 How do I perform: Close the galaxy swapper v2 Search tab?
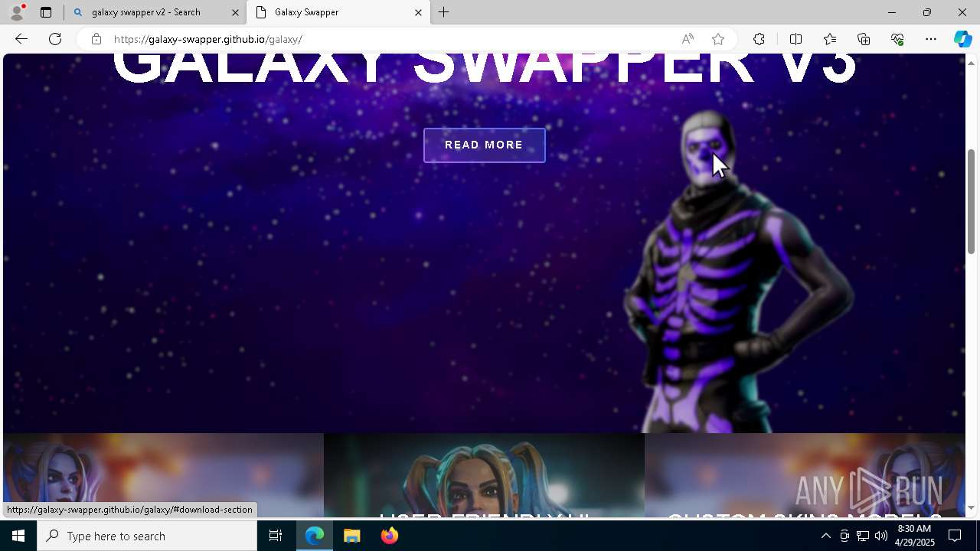(235, 12)
